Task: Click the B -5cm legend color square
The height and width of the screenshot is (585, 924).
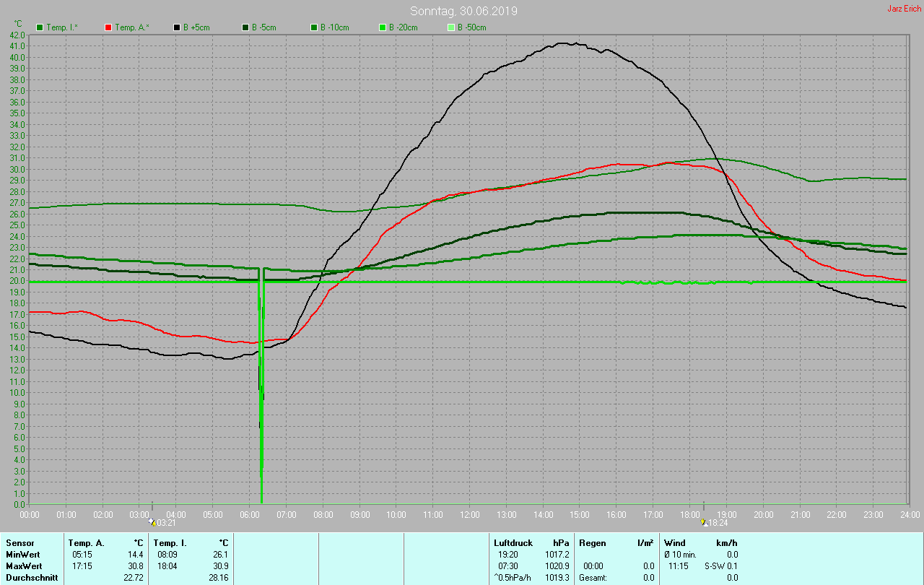Action: click(245, 27)
